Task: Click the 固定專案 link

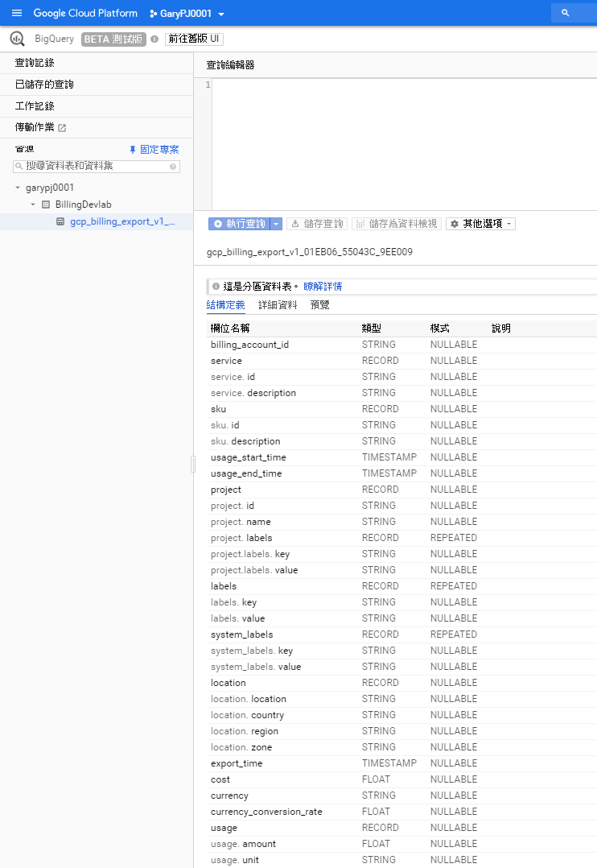Action: coord(159,150)
